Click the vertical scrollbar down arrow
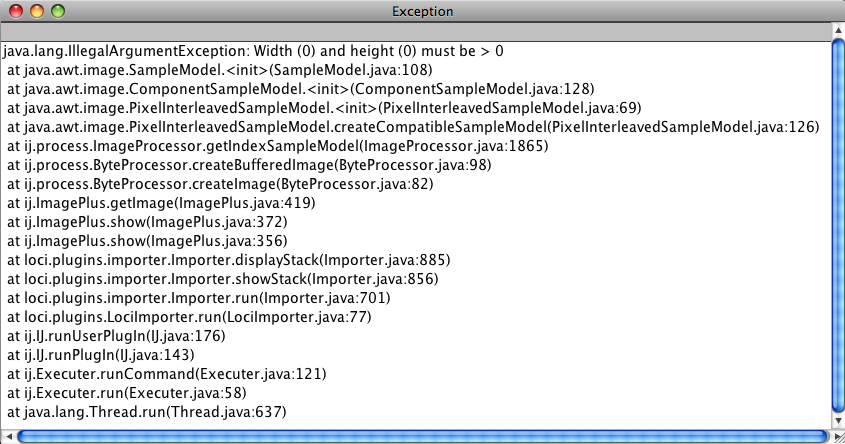Screen dimensions: 845x444 837,421
